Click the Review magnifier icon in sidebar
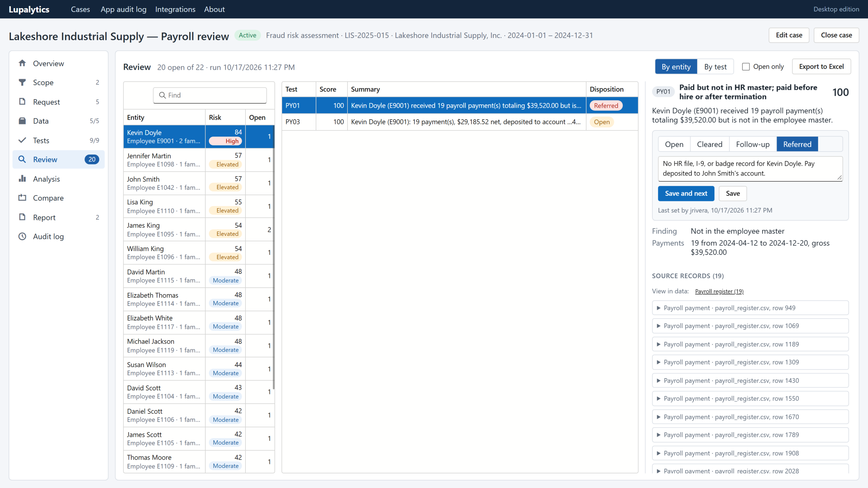868x488 pixels. tap(22, 159)
